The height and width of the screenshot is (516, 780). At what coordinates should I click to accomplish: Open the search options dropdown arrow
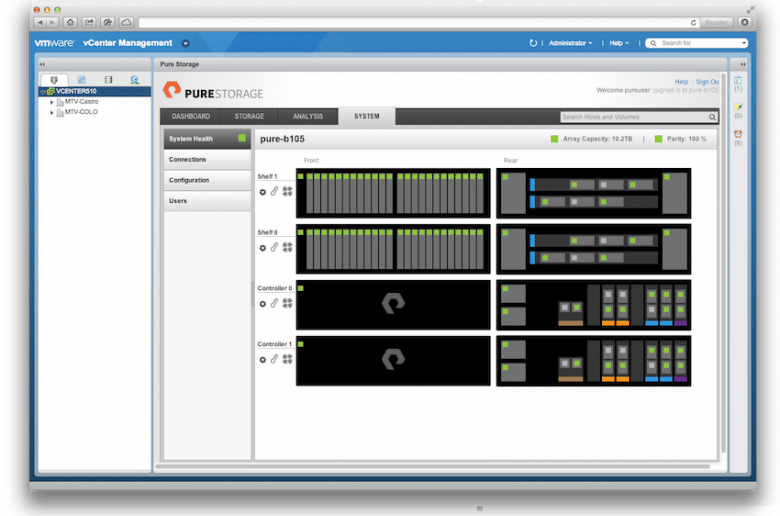pyautogui.click(x=744, y=43)
